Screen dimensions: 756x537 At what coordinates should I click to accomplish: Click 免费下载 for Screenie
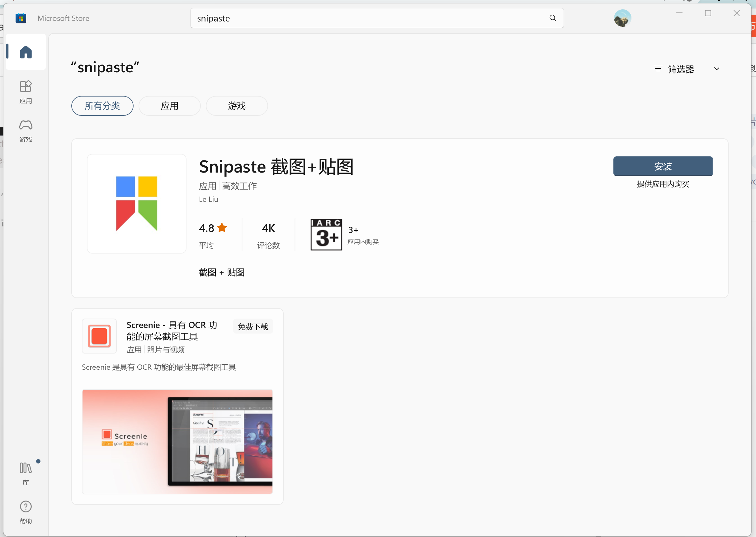[x=253, y=326]
